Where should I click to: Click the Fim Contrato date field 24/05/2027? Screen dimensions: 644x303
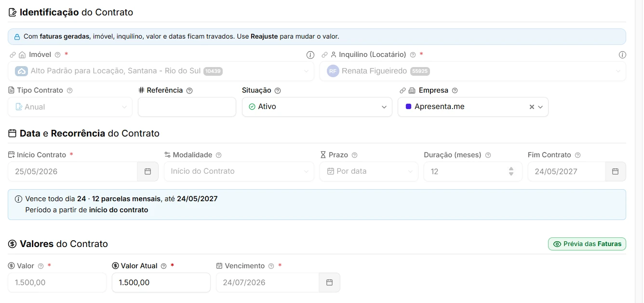pyautogui.click(x=567, y=171)
